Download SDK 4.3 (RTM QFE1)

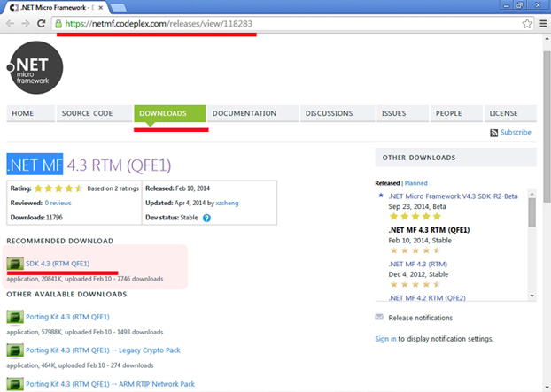tap(58, 264)
